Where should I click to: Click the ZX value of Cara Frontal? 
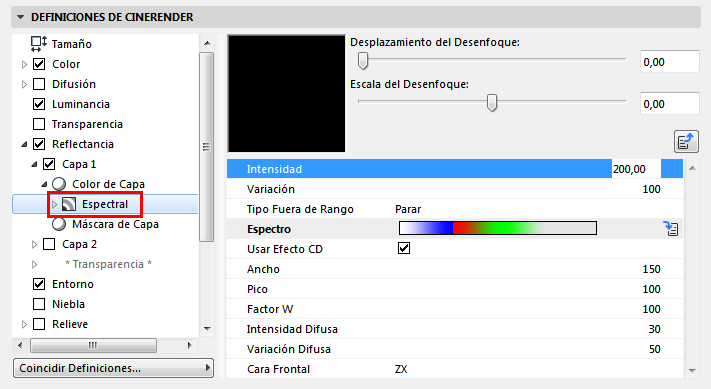[x=401, y=369]
